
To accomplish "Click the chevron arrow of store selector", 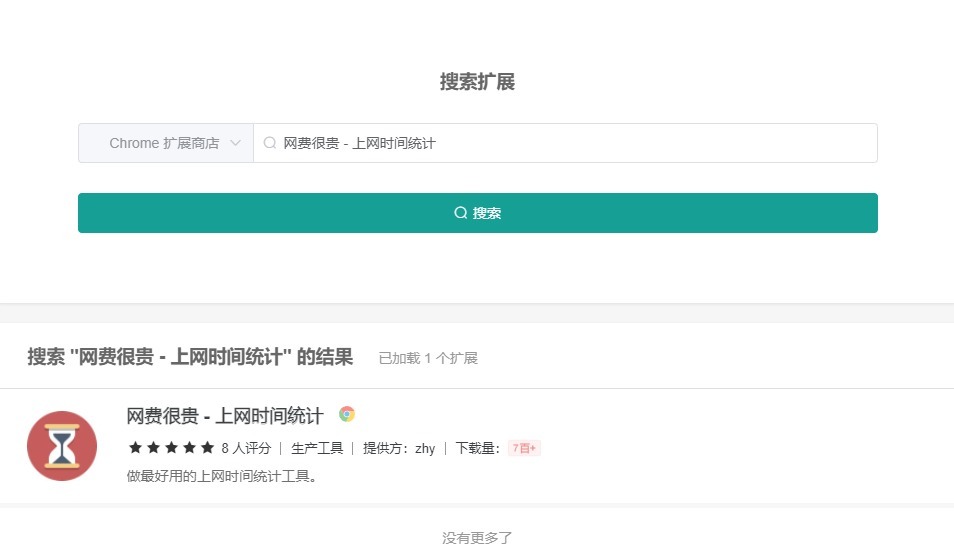I will point(236,143).
